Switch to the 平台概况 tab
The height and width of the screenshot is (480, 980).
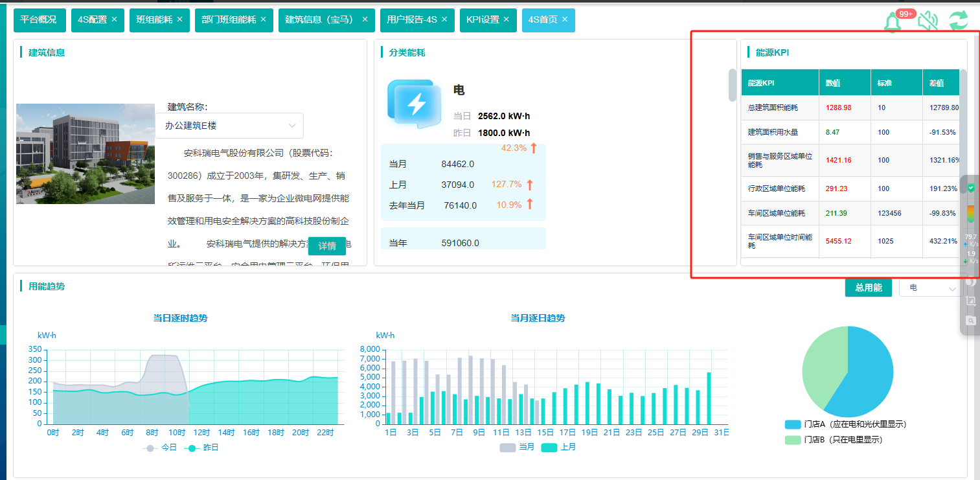(x=40, y=20)
